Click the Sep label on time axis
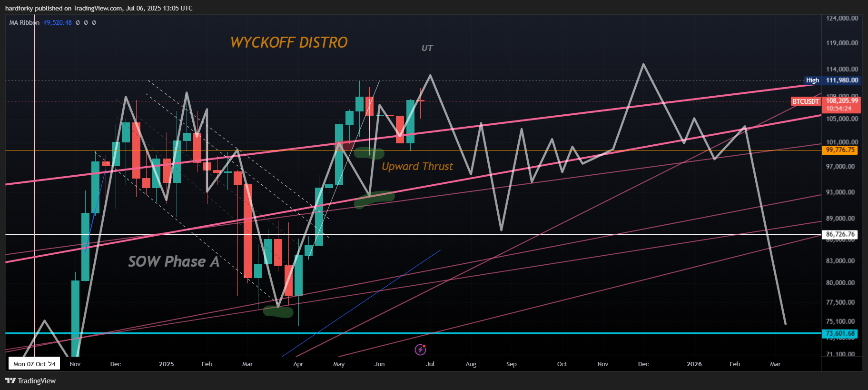The width and height of the screenshot is (868, 390). tap(511, 364)
